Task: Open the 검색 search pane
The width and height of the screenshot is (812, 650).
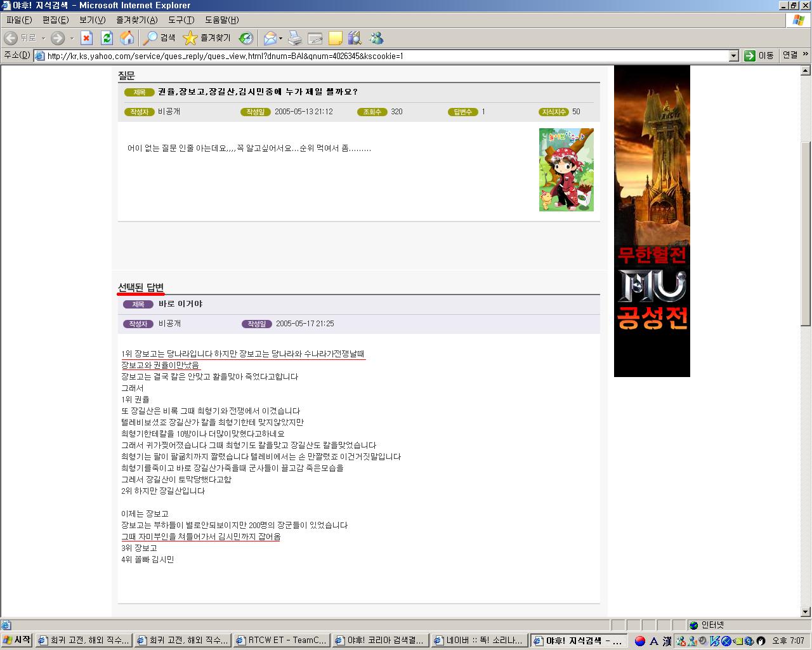Action: coord(159,38)
